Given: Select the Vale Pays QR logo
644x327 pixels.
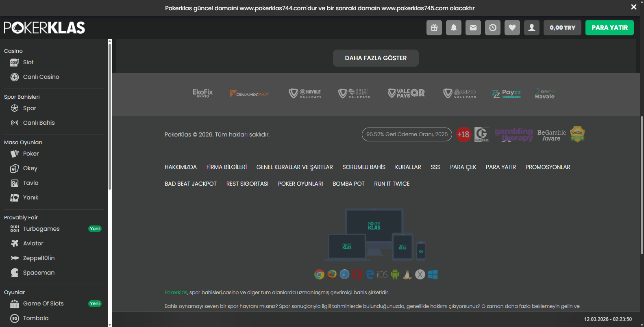Looking at the screenshot, I should coord(406,93).
